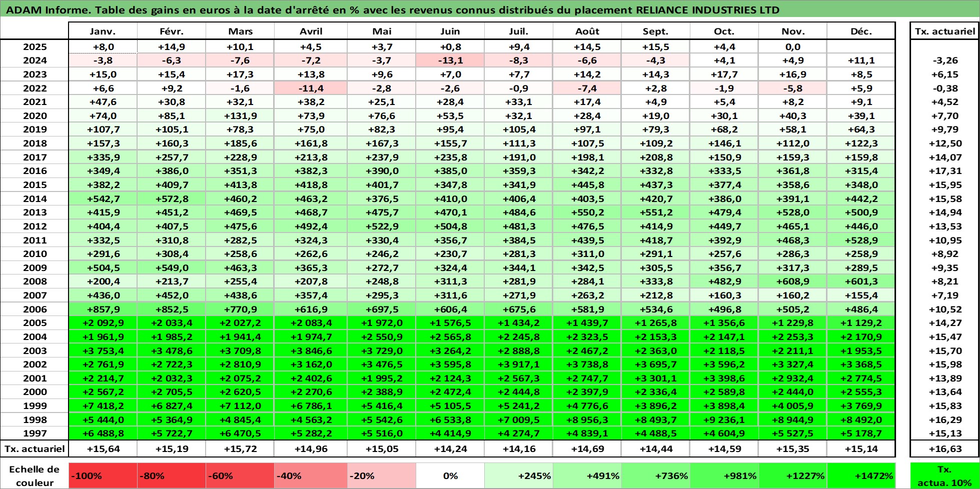Click the +131,9 cell in March 2020
The width and height of the screenshot is (980, 489).
(x=240, y=116)
